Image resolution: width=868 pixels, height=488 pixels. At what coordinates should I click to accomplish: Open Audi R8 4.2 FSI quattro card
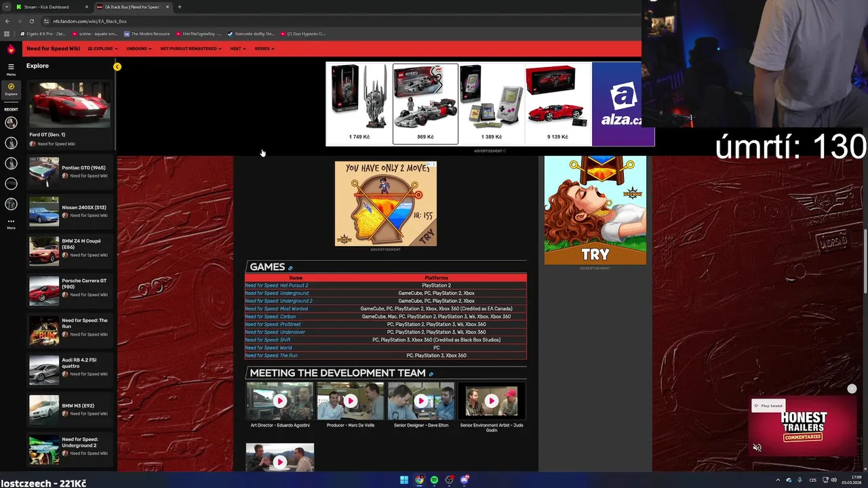(x=68, y=369)
